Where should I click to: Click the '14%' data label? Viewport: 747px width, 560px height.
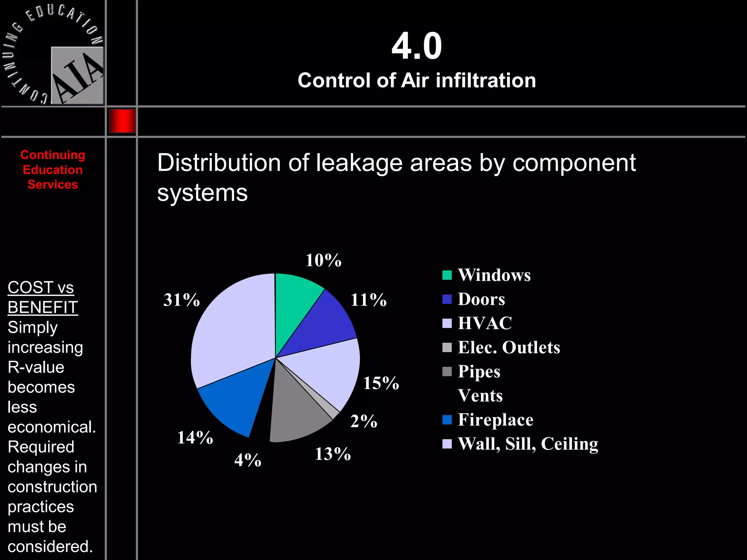pyautogui.click(x=195, y=437)
